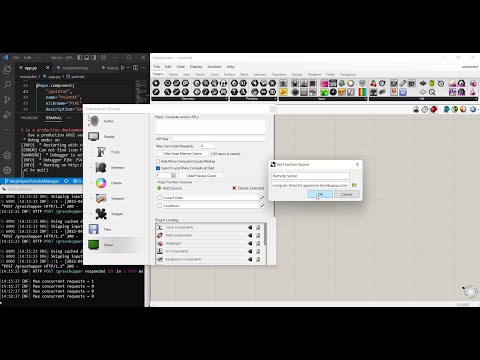The width and height of the screenshot is (480, 360).
Task: Click the folder browse icon in Set Function Source
Action: [x=354, y=185]
